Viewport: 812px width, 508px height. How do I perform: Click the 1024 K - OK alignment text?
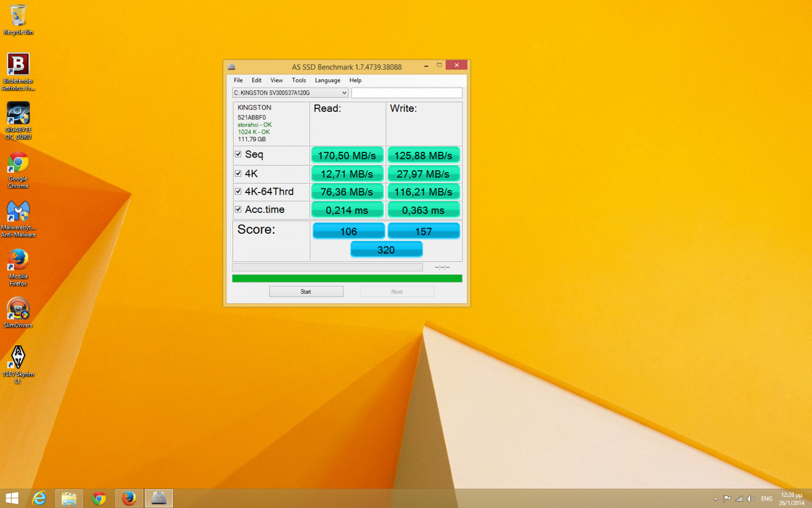254,132
